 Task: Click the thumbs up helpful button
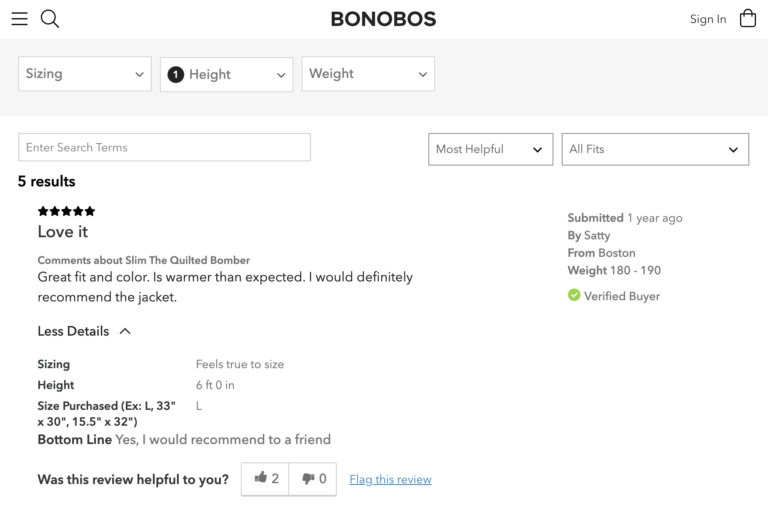click(x=265, y=479)
